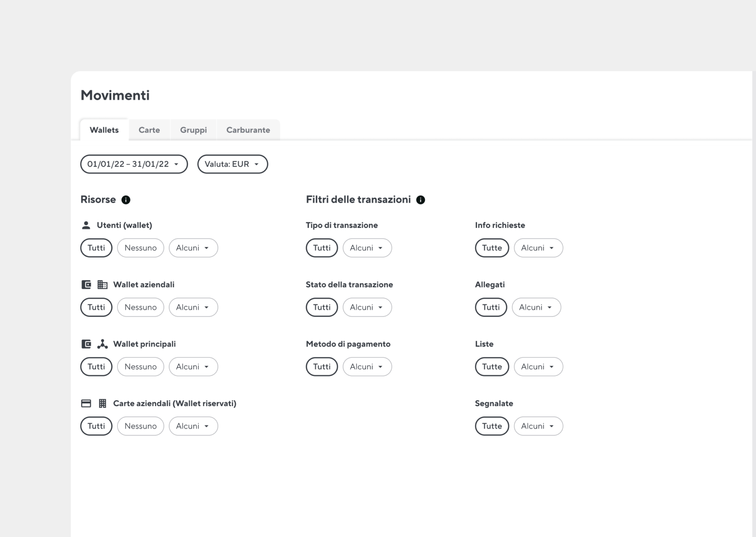The height and width of the screenshot is (537, 756).
Task: Select the Carburante tab
Action: (x=248, y=130)
